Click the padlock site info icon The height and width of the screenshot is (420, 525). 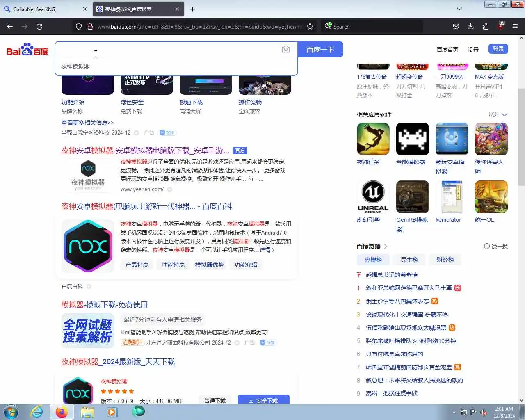pos(90,26)
